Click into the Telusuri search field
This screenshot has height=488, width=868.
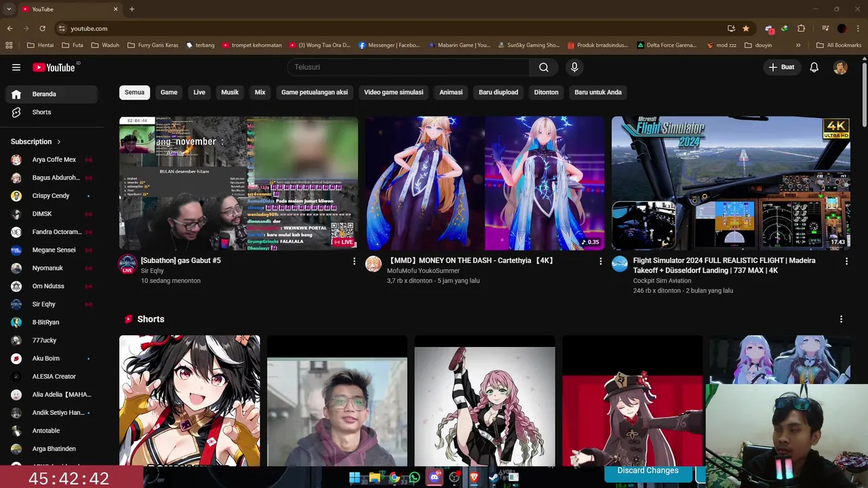coord(409,67)
